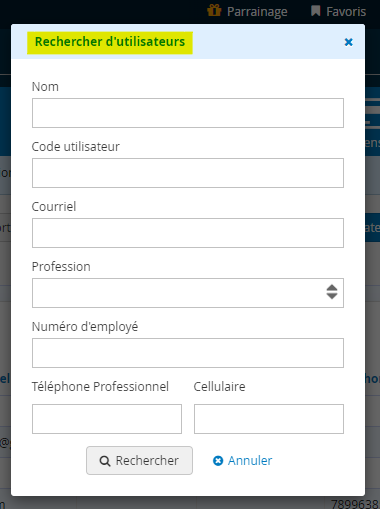Click the Favoris bookmark icon
This screenshot has width=380, height=509.
[315, 11]
